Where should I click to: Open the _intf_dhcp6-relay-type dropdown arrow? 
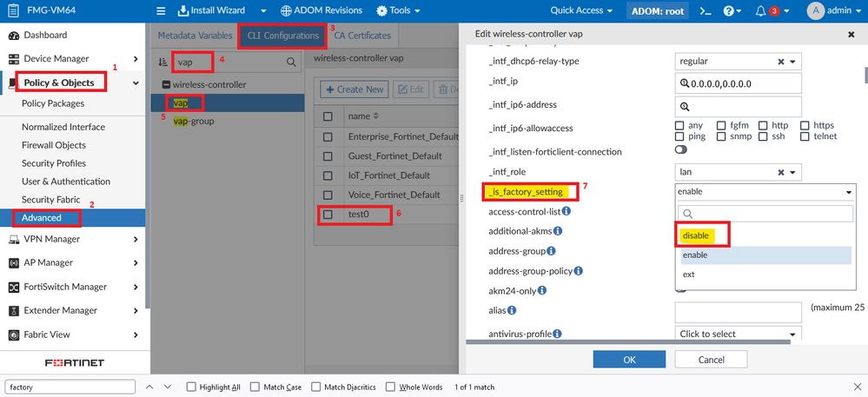792,62
